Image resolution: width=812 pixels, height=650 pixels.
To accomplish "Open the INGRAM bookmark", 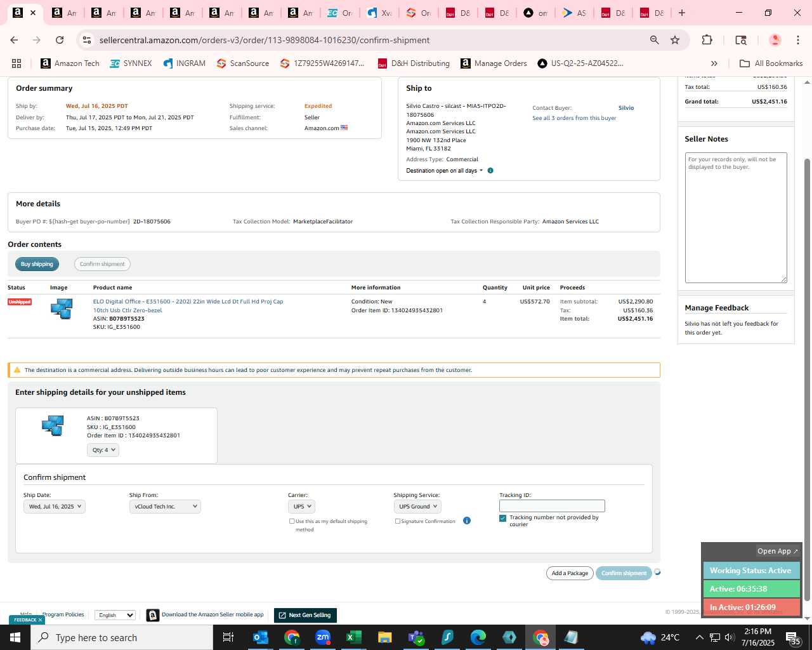I will coord(184,63).
